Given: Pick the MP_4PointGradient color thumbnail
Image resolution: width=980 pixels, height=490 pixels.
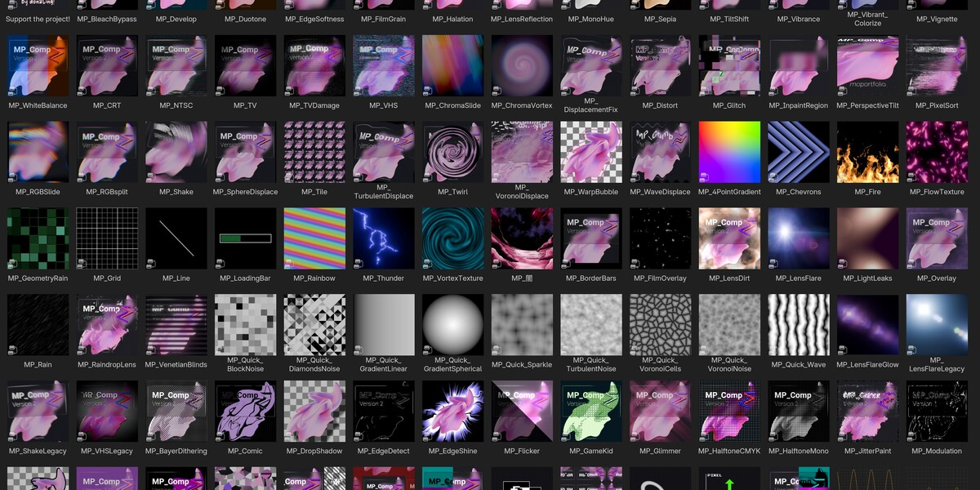Looking at the screenshot, I should 729,152.
